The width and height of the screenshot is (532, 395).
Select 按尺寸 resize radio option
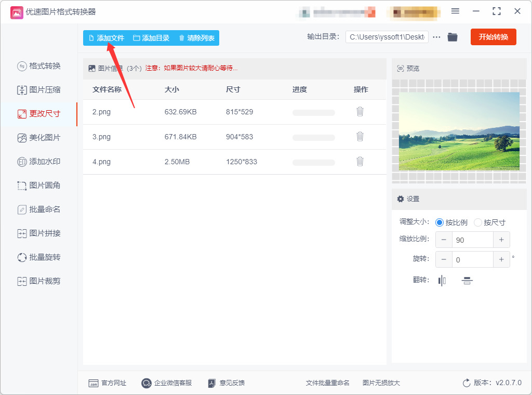coord(489,222)
